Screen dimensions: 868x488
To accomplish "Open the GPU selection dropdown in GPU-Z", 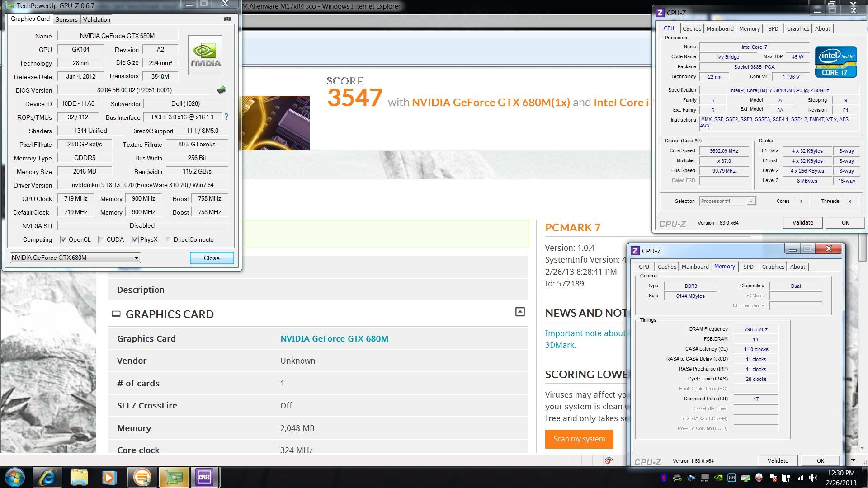I will pyautogui.click(x=75, y=258).
